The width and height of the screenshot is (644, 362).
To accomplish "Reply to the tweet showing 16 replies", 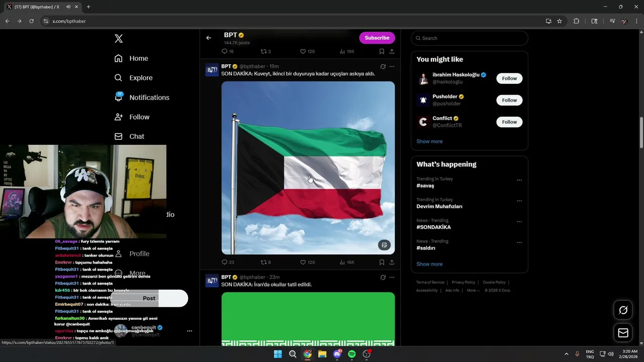I will tap(228, 51).
